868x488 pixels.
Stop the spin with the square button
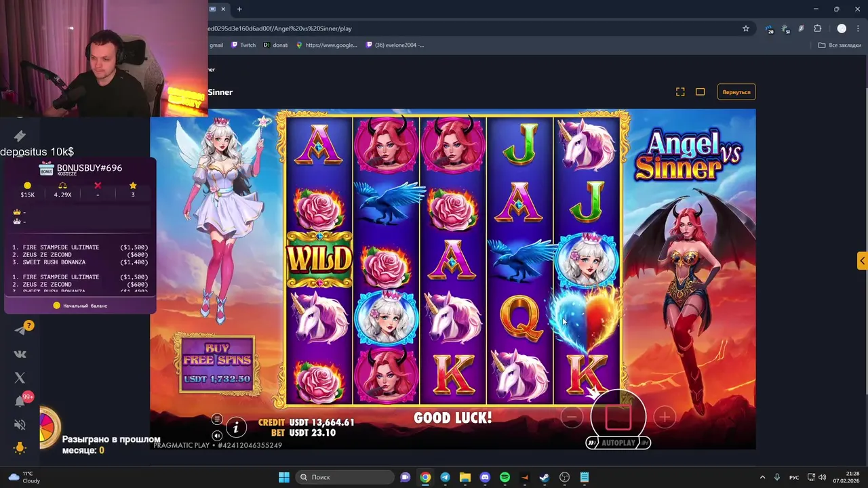[618, 417]
